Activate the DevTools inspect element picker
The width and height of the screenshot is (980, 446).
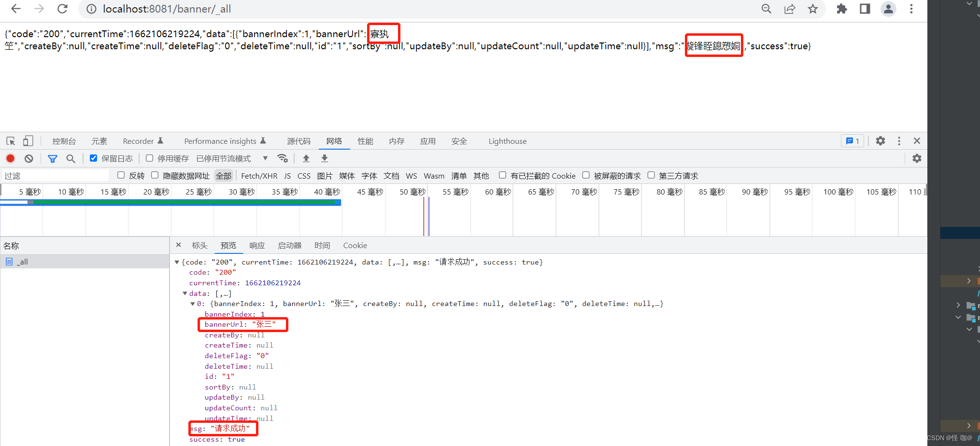[x=11, y=141]
